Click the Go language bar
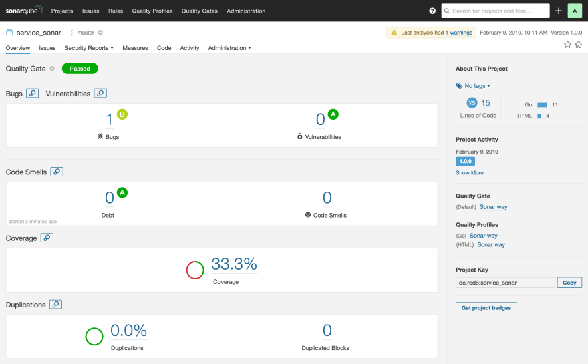This screenshot has width=588, height=364. [x=543, y=105]
